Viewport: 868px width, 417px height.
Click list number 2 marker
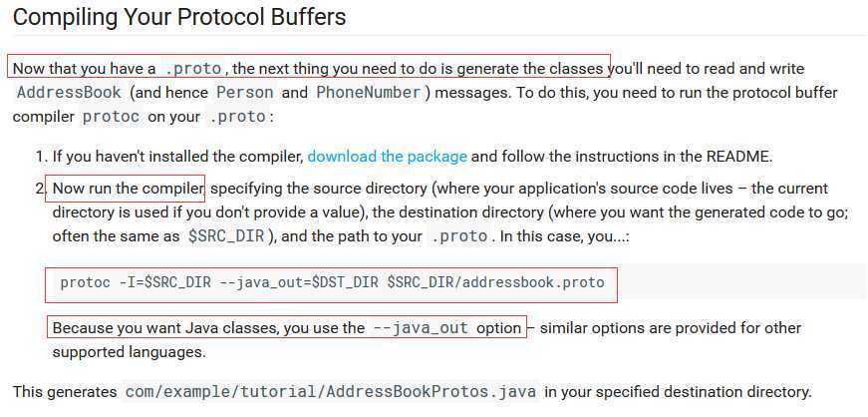coord(41,189)
